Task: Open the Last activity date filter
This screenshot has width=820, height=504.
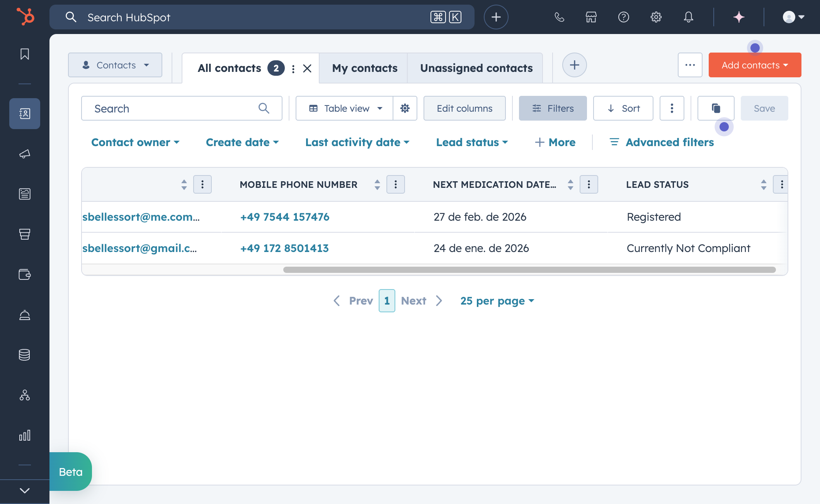Action: click(357, 142)
